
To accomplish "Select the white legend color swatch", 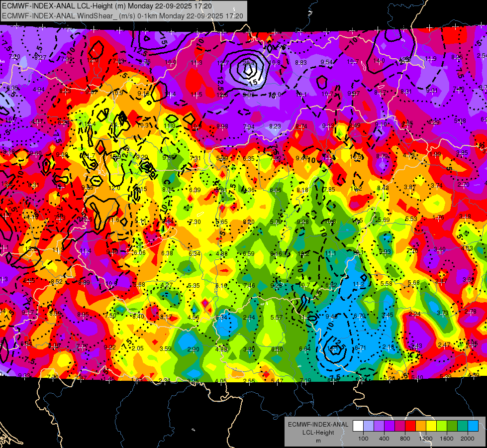I will [358, 426].
